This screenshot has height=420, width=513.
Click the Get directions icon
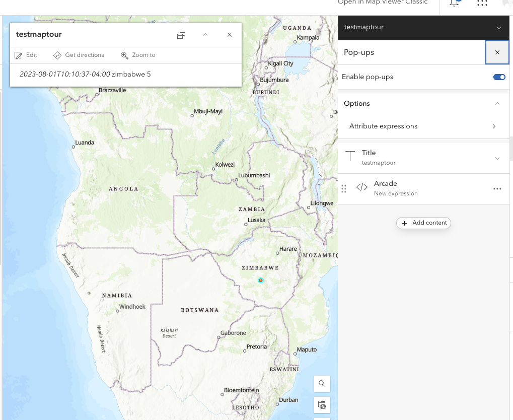pos(57,55)
